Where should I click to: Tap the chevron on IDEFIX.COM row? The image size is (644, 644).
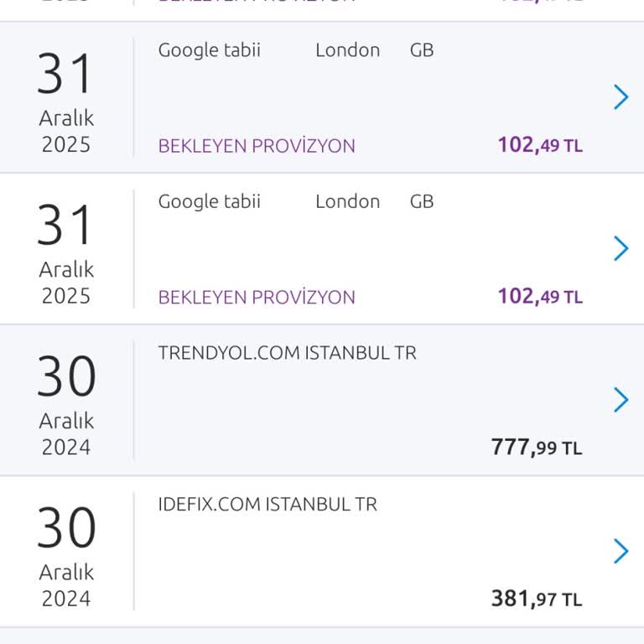pyautogui.click(x=621, y=551)
